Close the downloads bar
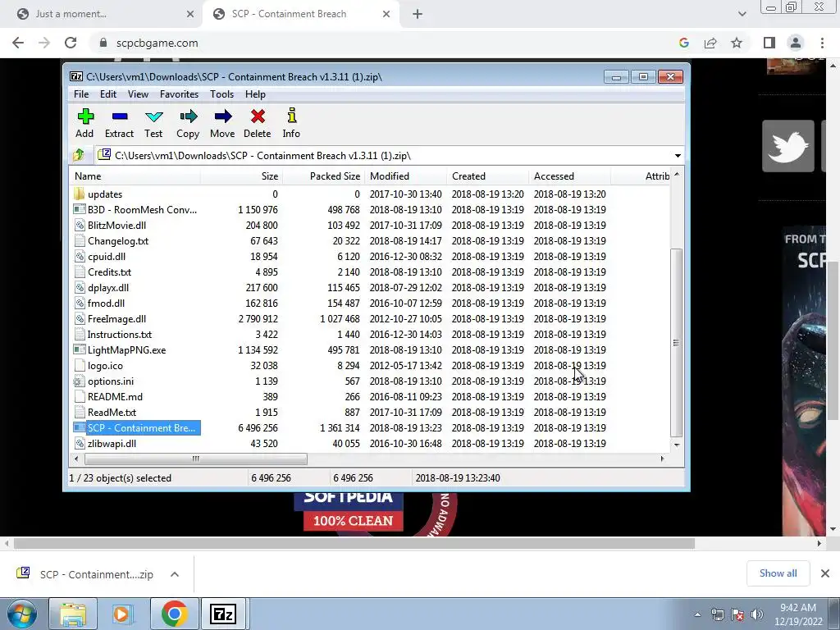Screen dimensions: 840x630 click(825, 573)
